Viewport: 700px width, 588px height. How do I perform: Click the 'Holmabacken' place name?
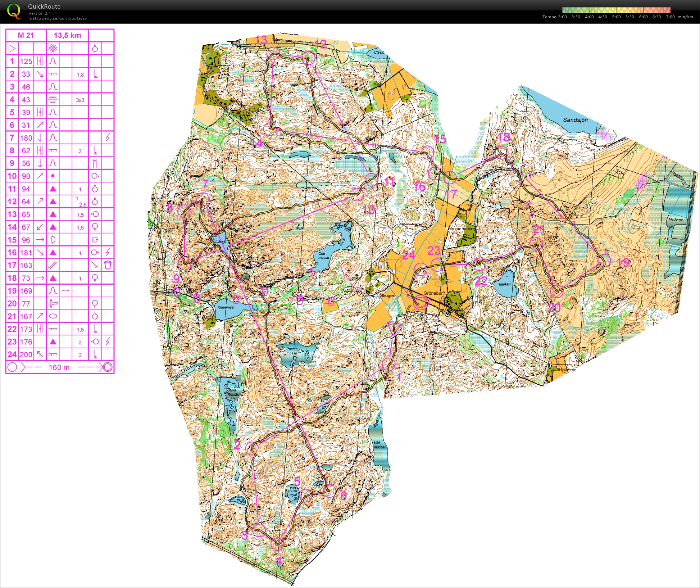(x=462, y=229)
